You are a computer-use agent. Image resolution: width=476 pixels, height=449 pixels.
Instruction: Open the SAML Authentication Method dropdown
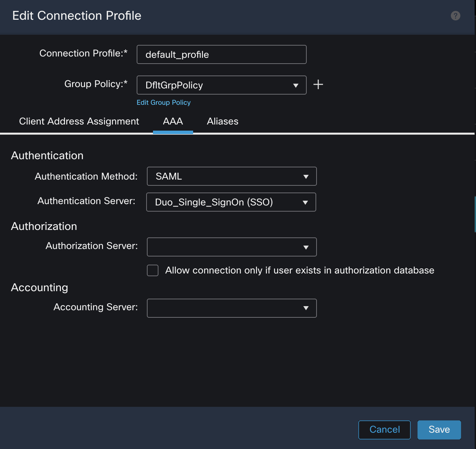232,176
